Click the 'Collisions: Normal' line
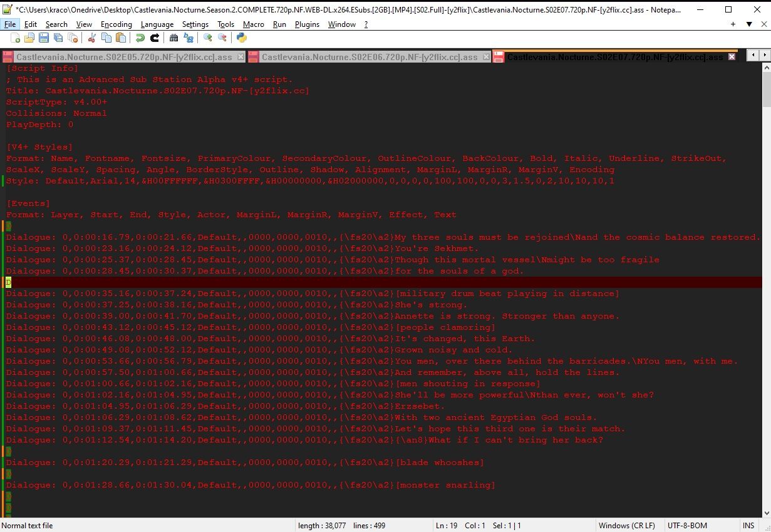Screen dimensions: 771x532 pyautogui.click(x=56, y=113)
